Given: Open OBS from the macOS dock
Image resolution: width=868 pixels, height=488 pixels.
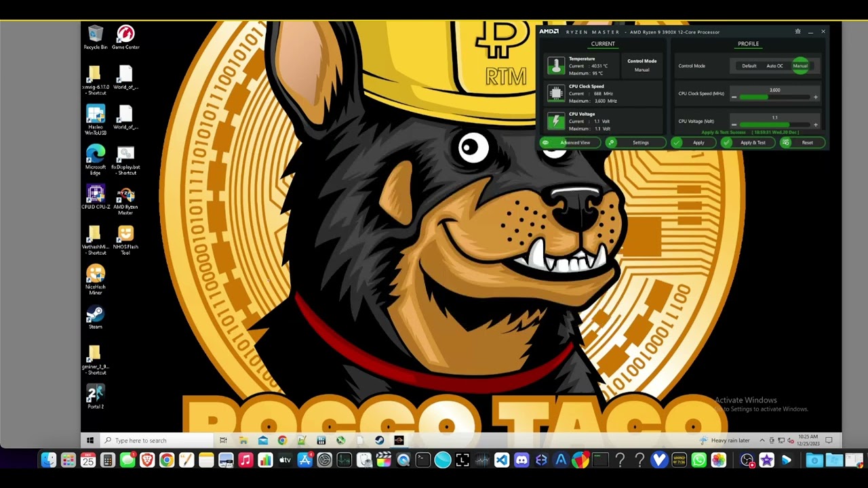Looking at the screenshot, I should pyautogui.click(x=747, y=460).
